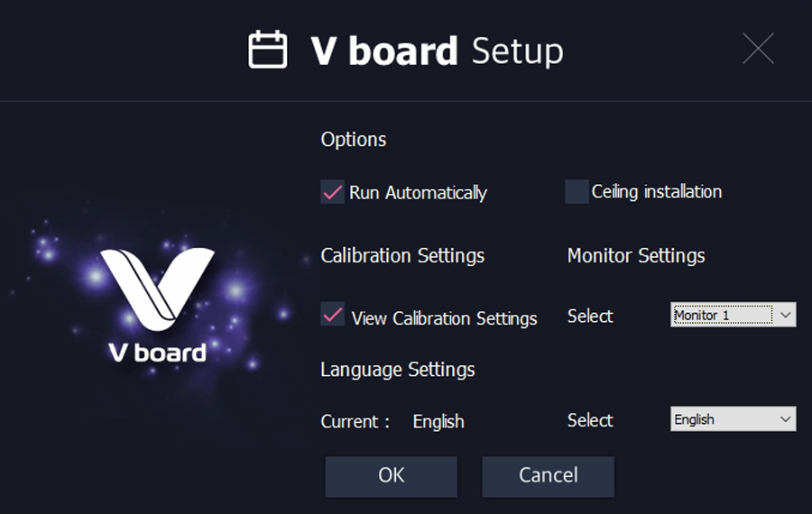The image size is (812, 514).
Task: Click the calendar icon beside the title
Action: tap(267, 50)
